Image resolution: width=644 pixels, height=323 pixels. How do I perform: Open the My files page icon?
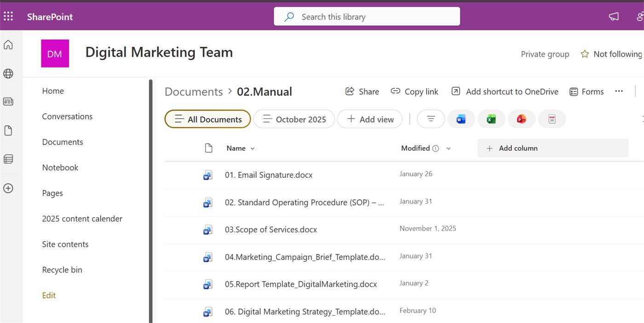tap(8, 131)
